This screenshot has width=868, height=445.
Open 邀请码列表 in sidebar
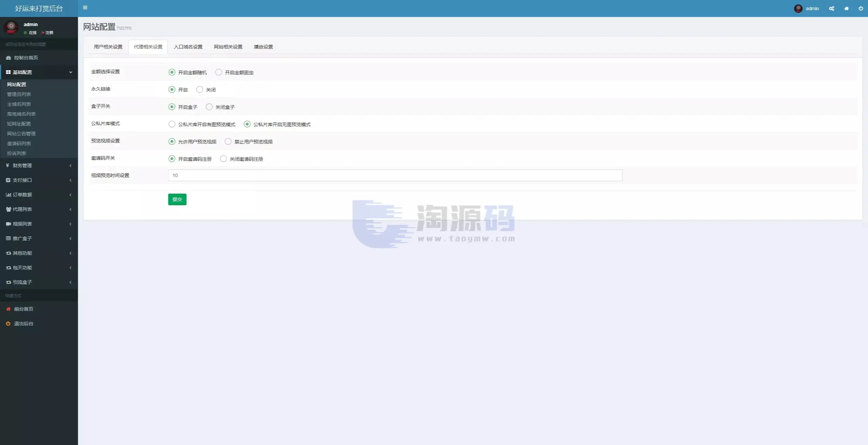pyautogui.click(x=19, y=143)
